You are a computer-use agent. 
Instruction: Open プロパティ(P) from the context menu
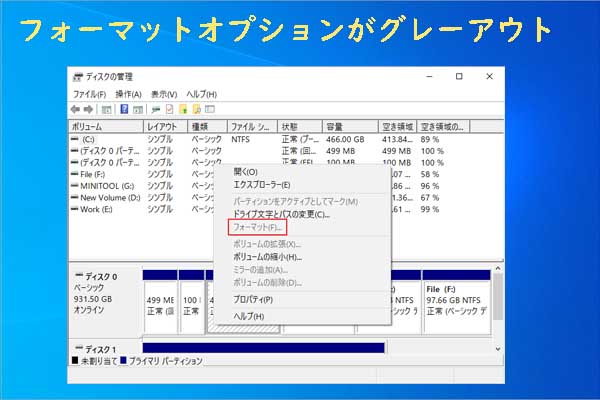click(253, 300)
